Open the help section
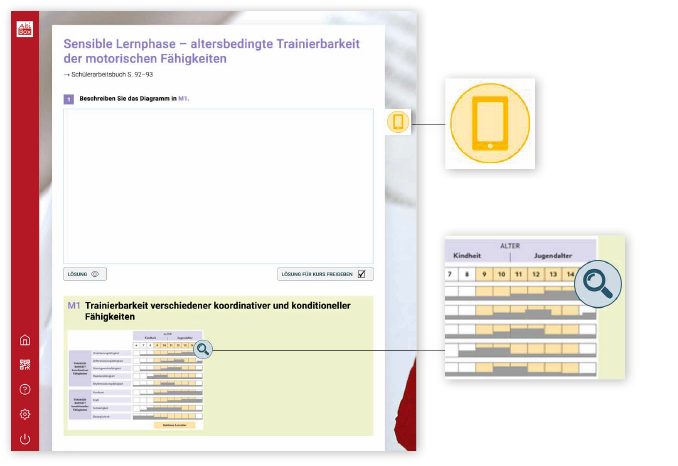 point(25,390)
